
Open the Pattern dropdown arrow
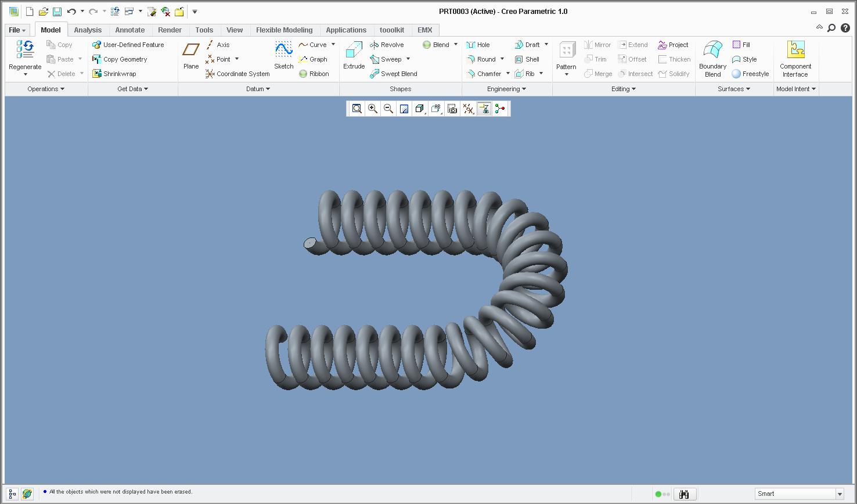pyautogui.click(x=566, y=74)
